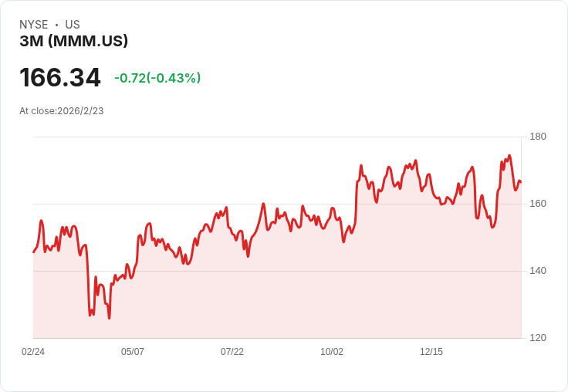The image size is (568, 392).
Task: Click the 140 y-axis price label
Action: [538, 271]
